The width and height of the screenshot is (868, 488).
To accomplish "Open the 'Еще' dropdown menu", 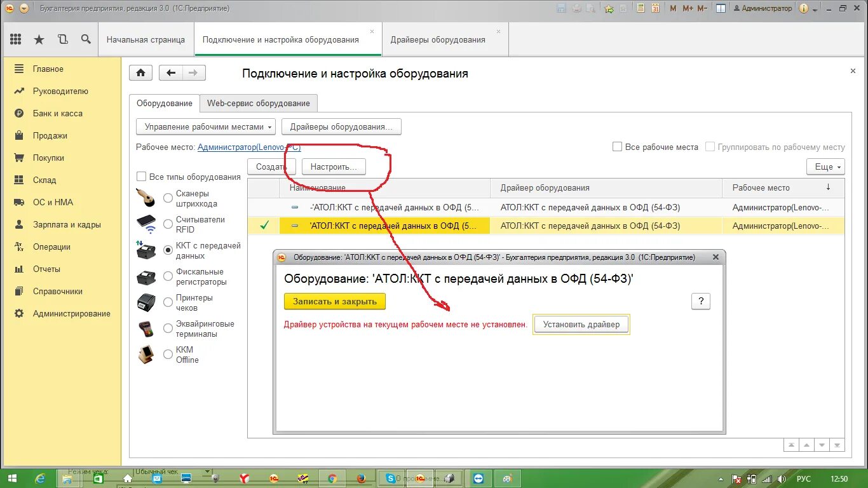I will tap(825, 166).
